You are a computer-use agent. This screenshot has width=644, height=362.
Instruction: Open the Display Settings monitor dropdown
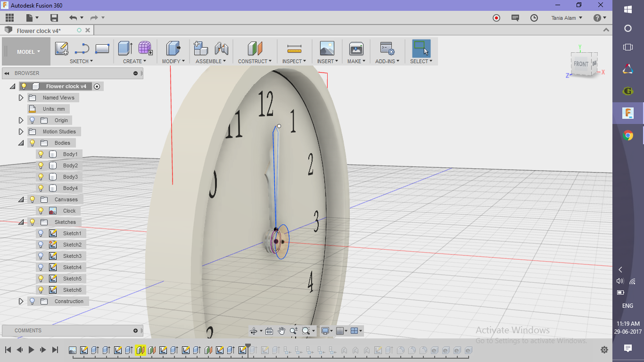(x=327, y=331)
